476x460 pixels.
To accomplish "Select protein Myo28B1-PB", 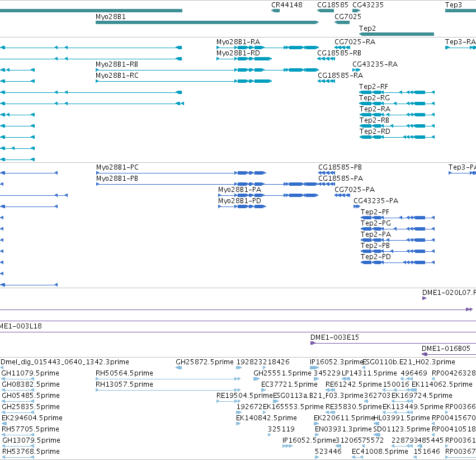I will [x=208, y=184].
